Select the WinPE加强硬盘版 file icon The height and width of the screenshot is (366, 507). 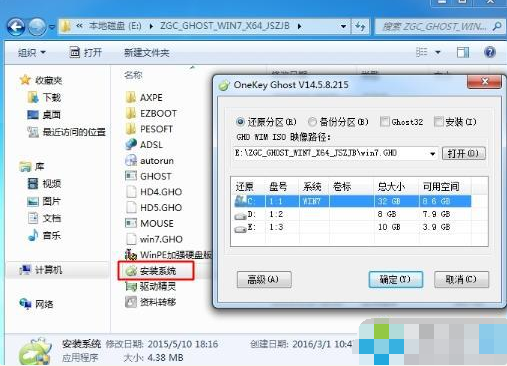pos(131,255)
